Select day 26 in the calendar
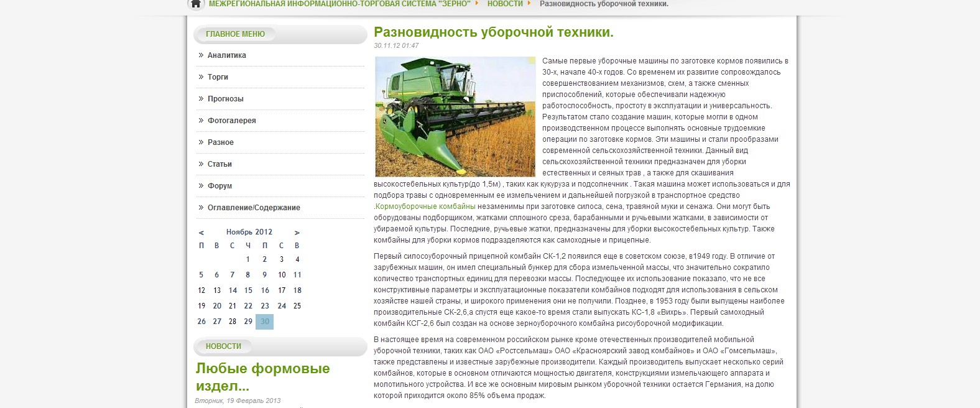 tap(201, 322)
